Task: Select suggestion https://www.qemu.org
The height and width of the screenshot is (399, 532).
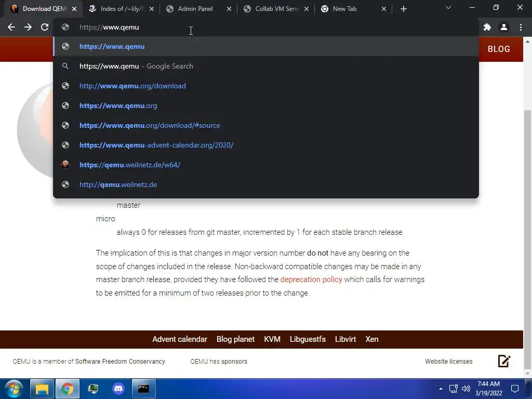Action: pos(266,105)
